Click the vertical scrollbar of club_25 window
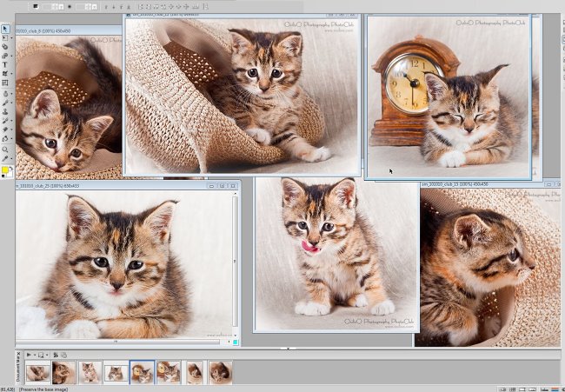Screen dimensions: 565x392 pyautogui.click(x=235, y=260)
